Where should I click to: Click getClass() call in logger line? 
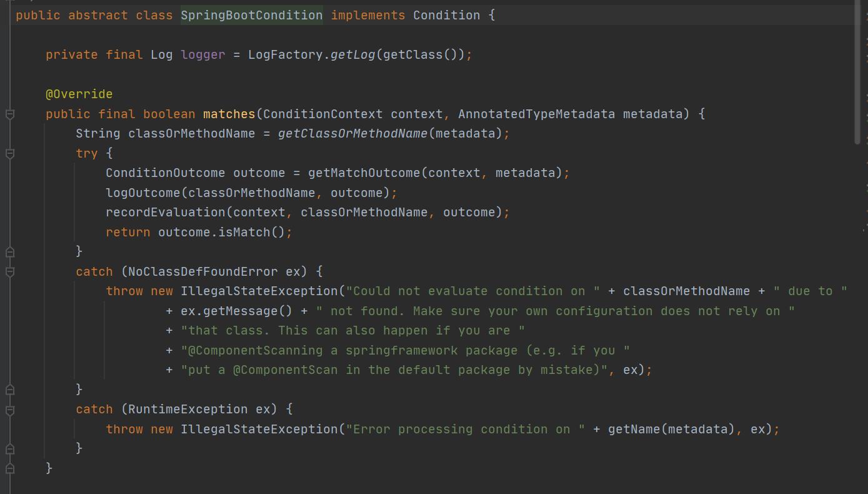421,54
